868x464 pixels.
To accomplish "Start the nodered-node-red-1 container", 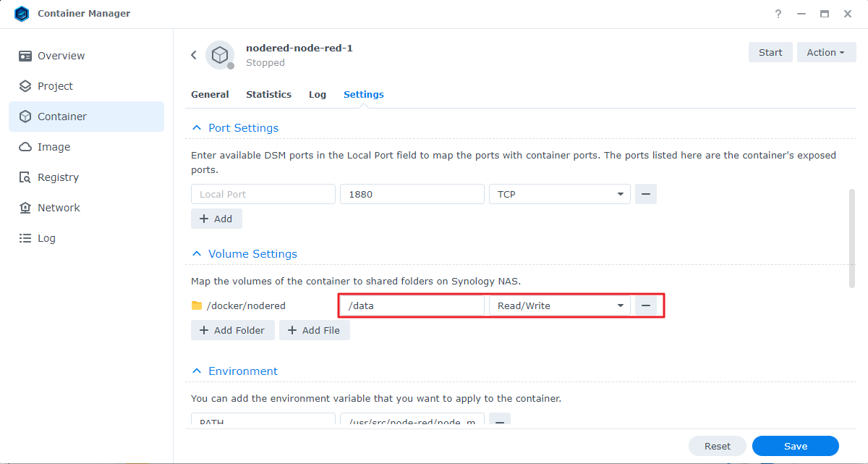I will 770,51.
